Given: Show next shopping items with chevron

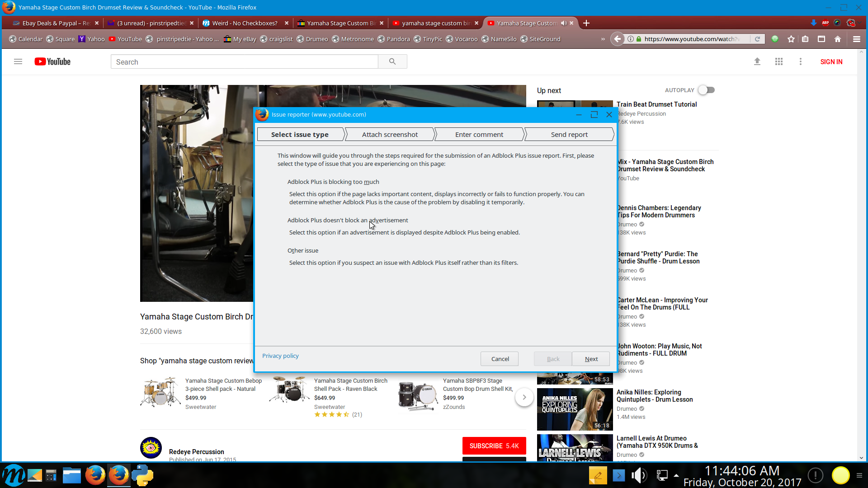Looking at the screenshot, I should pyautogui.click(x=524, y=397).
